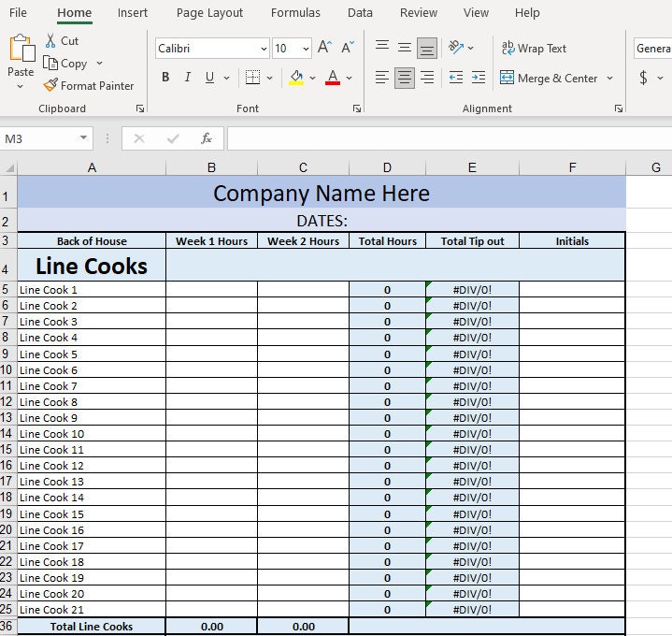Viewport: 672px width, 636px height.
Task: Apply the yellow fill color bucket
Action: tap(296, 78)
